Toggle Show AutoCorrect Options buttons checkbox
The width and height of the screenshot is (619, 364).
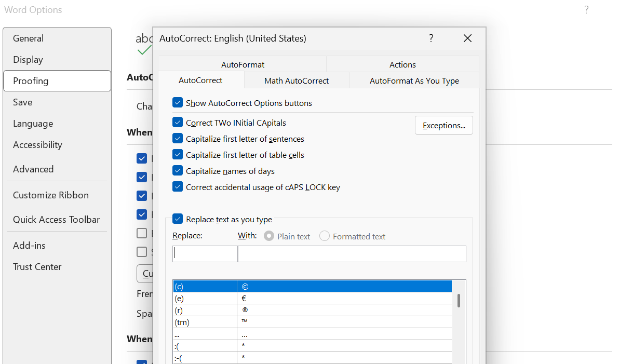click(x=178, y=103)
